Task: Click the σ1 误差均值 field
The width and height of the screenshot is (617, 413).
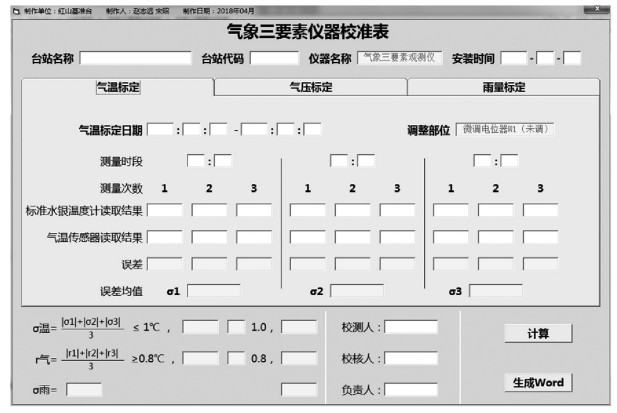Action: [213, 291]
